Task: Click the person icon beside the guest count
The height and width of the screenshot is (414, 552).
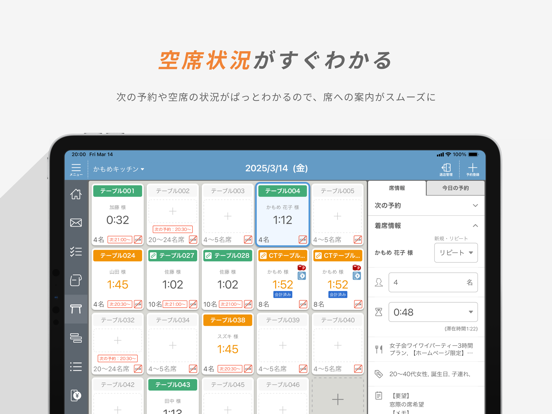Action: tap(379, 282)
